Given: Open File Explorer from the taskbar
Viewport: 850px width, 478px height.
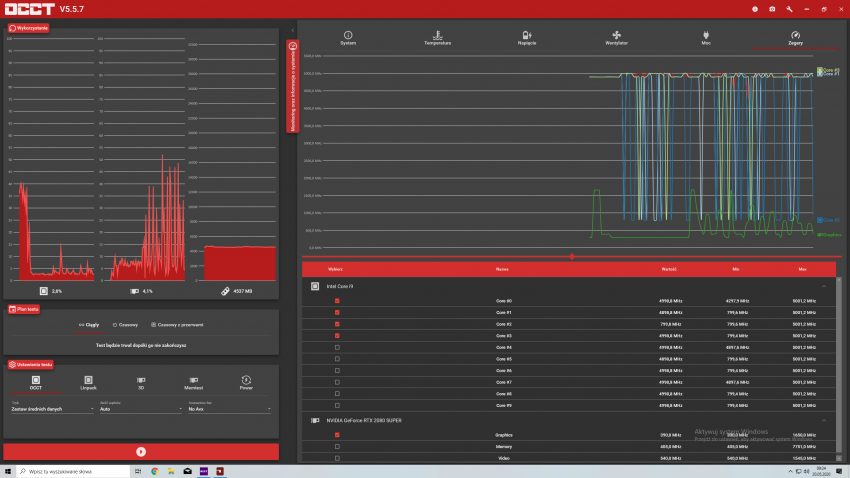Looking at the screenshot, I should coord(171,471).
